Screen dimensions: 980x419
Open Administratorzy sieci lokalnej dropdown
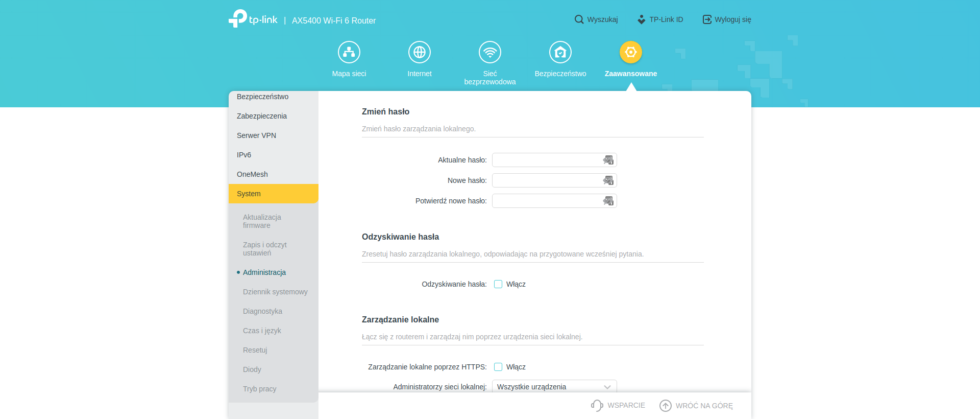point(554,387)
